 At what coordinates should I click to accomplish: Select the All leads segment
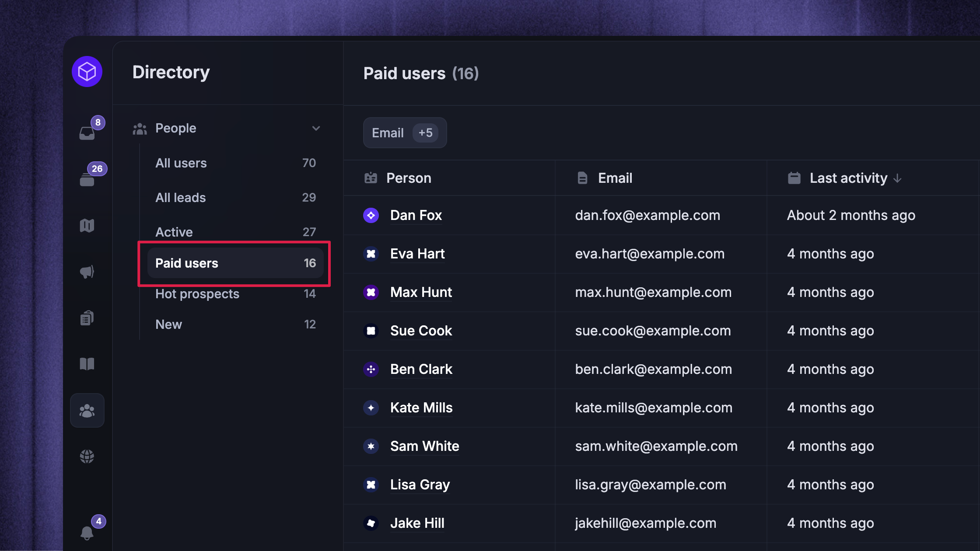pyautogui.click(x=235, y=198)
